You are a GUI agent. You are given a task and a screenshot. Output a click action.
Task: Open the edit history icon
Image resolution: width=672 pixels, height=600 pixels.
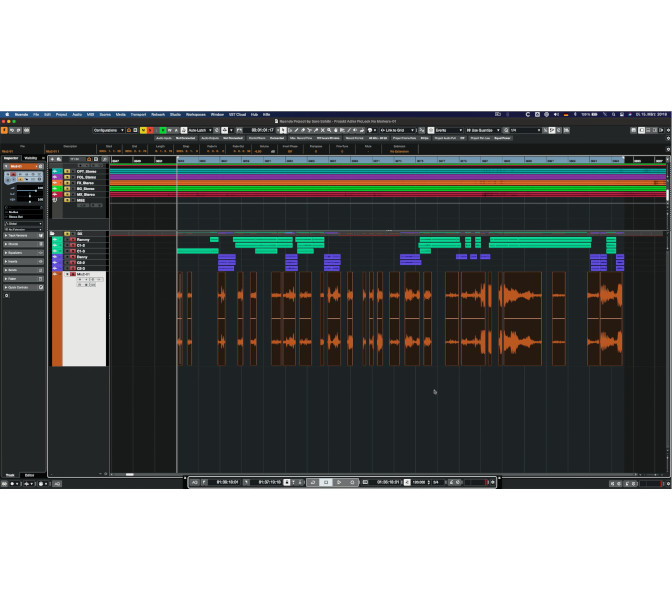(27, 130)
